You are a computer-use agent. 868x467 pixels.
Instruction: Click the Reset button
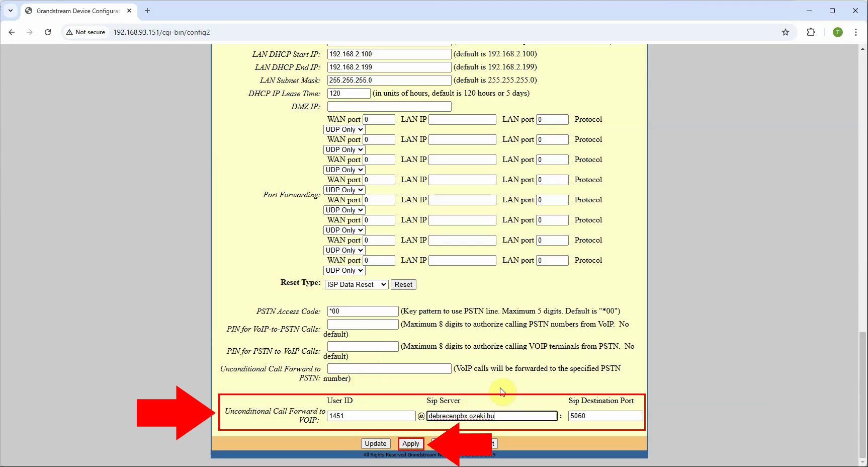tap(403, 284)
